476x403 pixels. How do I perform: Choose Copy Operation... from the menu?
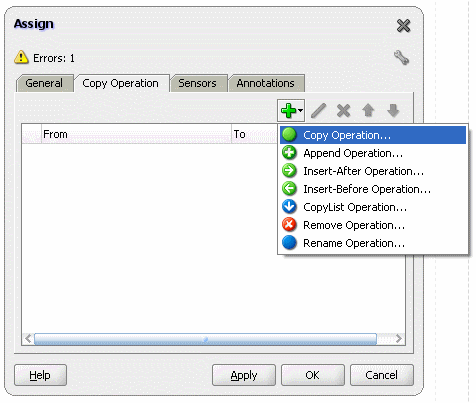(373, 135)
